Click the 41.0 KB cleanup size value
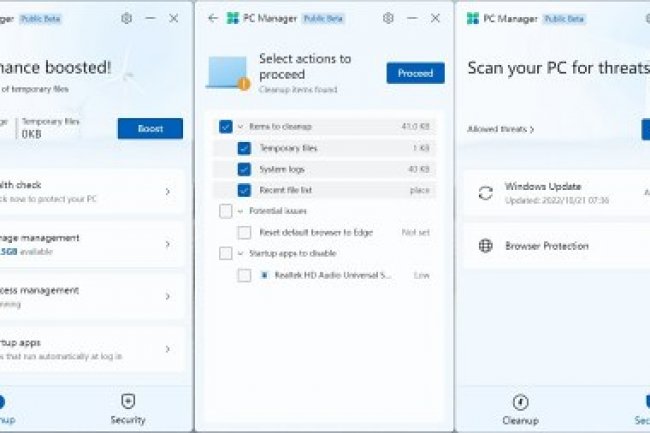The height and width of the screenshot is (433, 650). (415, 127)
